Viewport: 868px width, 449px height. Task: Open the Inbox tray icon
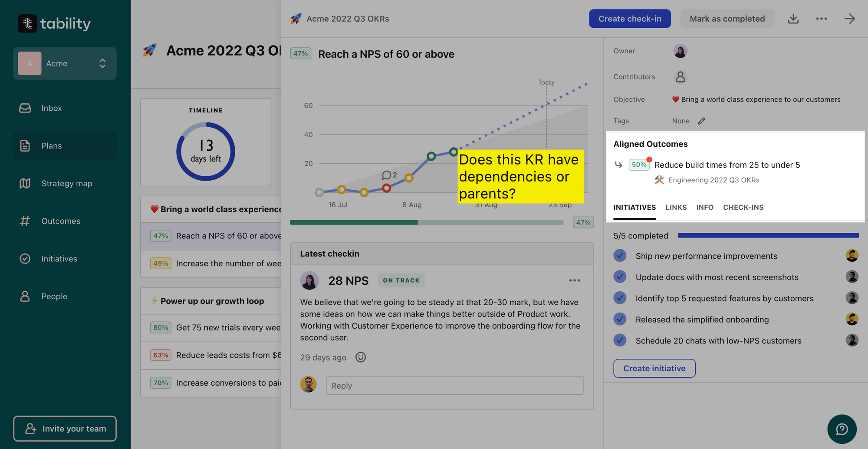pyautogui.click(x=25, y=108)
